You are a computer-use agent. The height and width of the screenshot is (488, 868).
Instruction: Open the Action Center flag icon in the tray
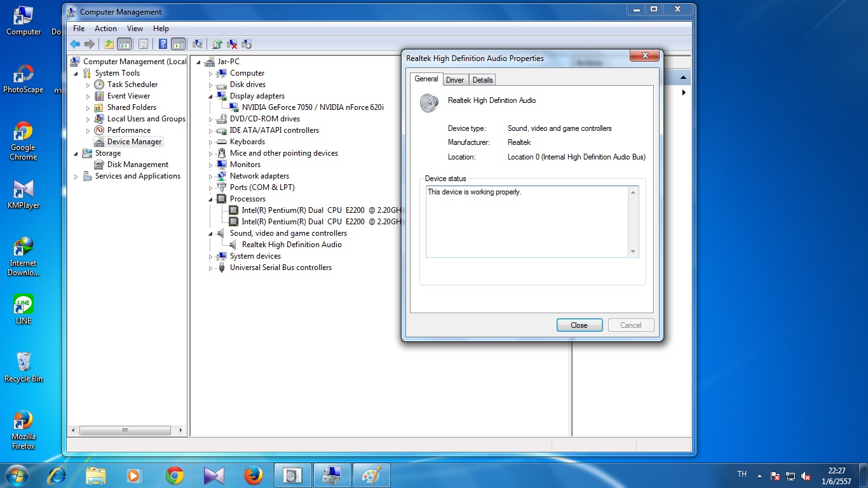(x=775, y=476)
